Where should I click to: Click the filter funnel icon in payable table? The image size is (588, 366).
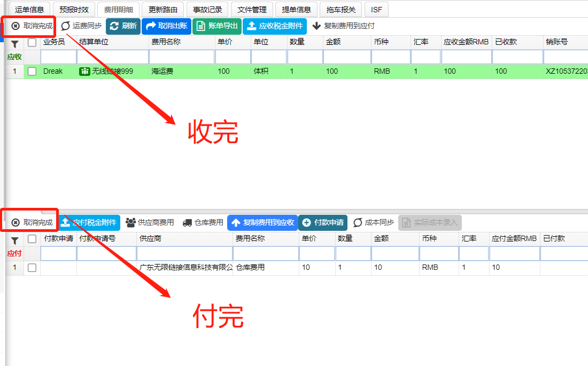click(x=14, y=240)
